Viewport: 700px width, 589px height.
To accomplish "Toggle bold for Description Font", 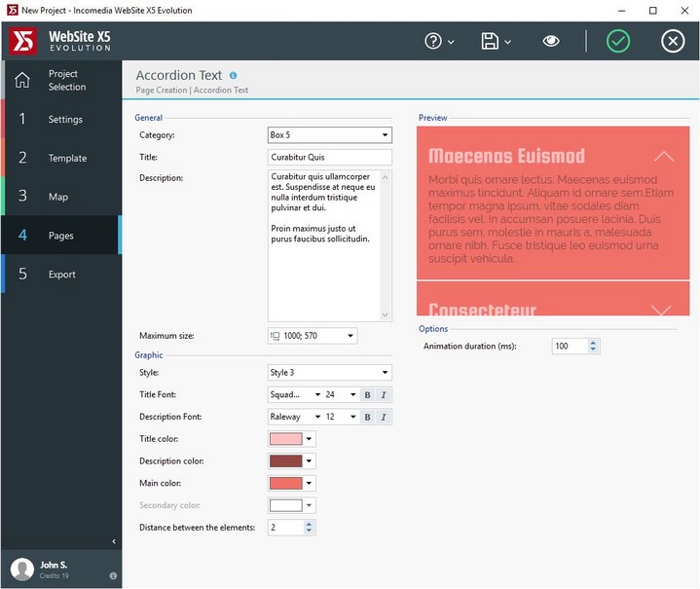I will [367, 417].
